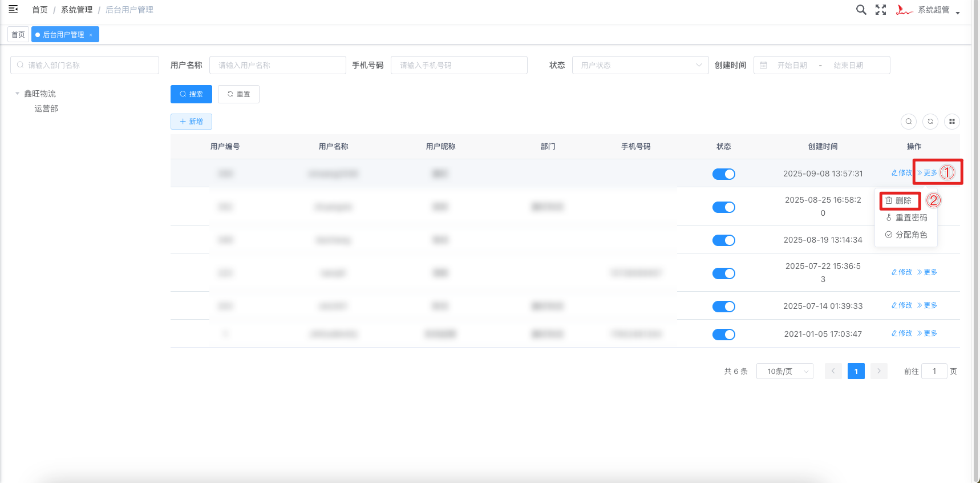980x483 pixels.
Task: Choose 重置密码 from the more menu
Action: (906, 218)
